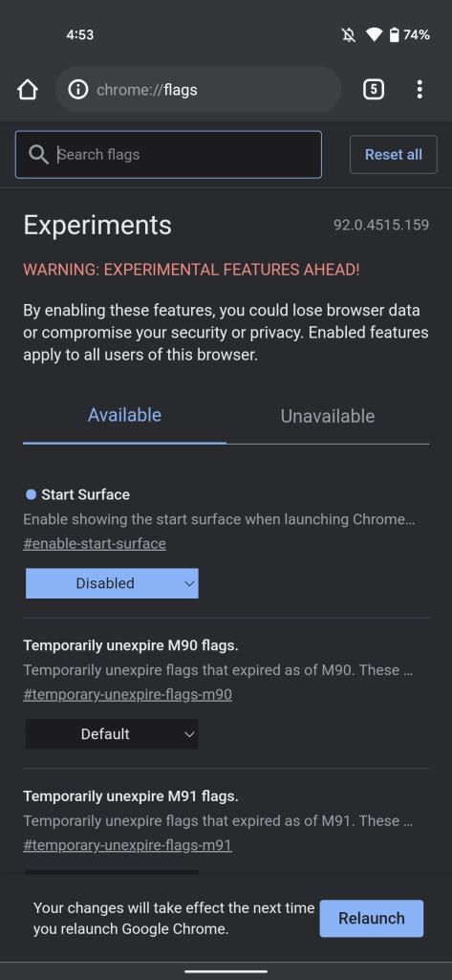
Task: Open the #temporary-unexpire-flags-m91 link
Action: (127, 845)
